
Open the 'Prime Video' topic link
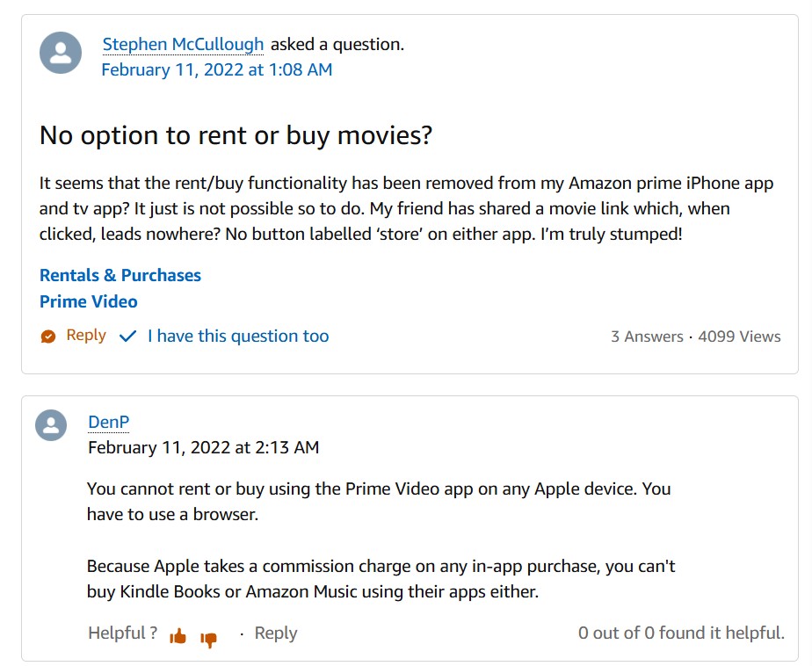tap(89, 301)
